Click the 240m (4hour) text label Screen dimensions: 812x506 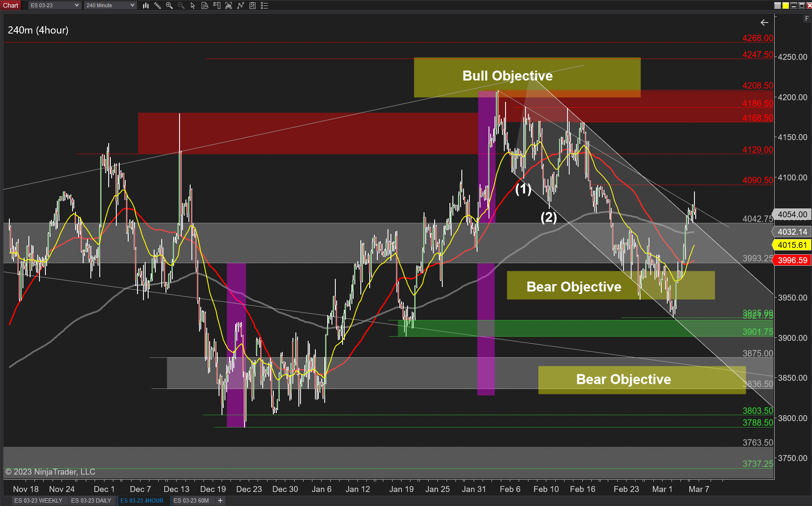38,30
